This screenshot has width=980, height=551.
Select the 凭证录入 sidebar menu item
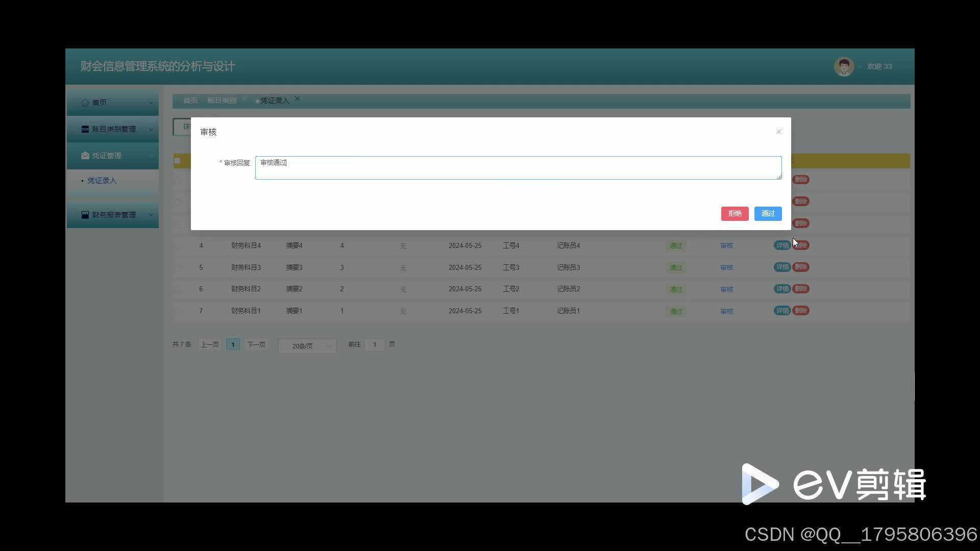click(x=102, y=181)
